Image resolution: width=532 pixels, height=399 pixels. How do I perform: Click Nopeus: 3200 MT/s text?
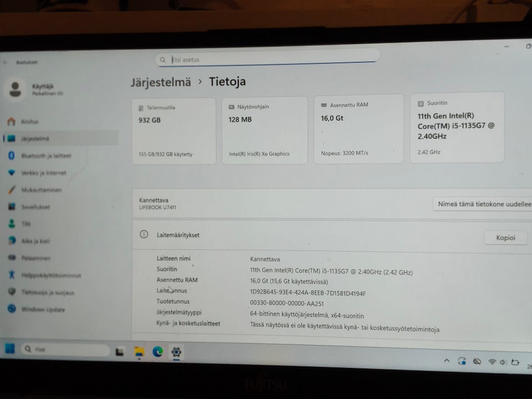point(344,153)
